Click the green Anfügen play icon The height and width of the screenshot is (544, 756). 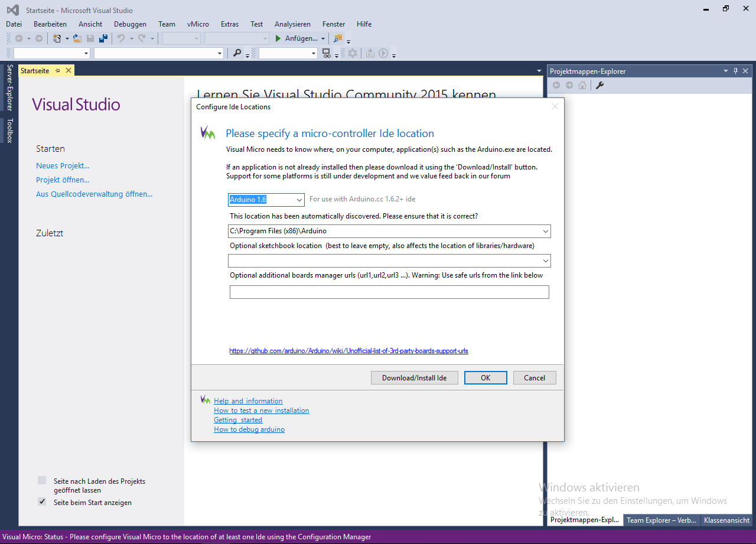coord(279,38)
